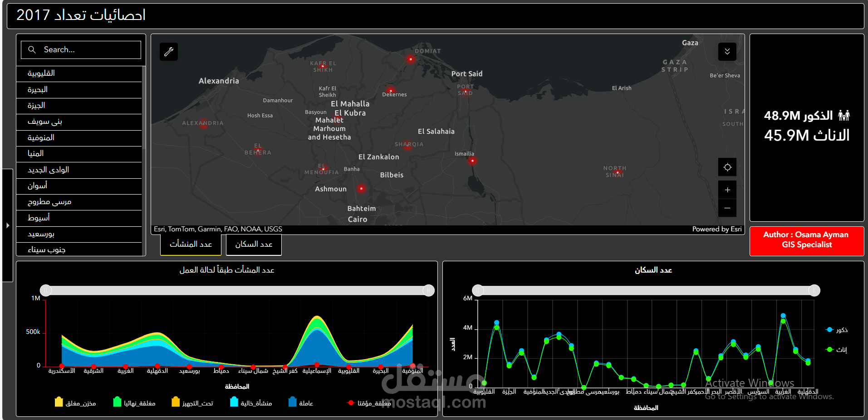Image resolution: width=868 pixels, height=420 pixels.
Task: Toggle the منشأة_خالية cyan legend series
Action: click(251, 403)
